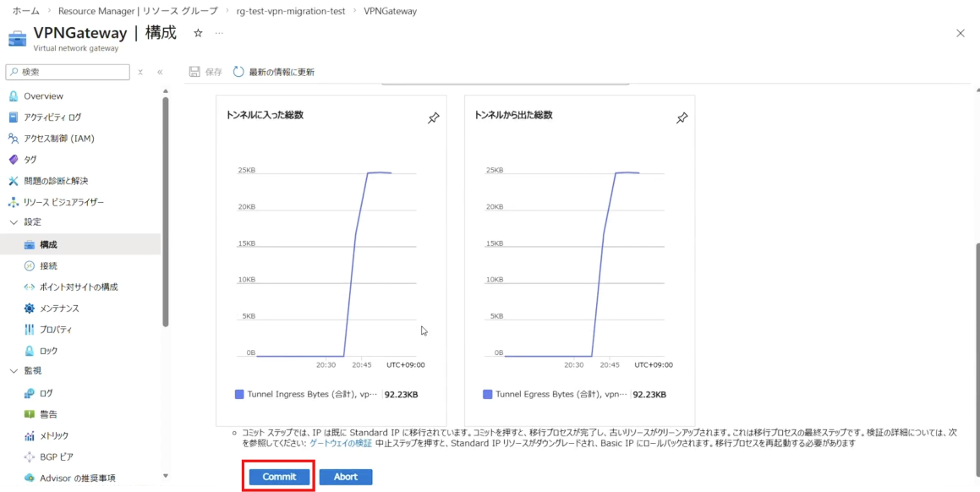
Task: Select 接続 in the settings menu
Action: pos(48,265)
